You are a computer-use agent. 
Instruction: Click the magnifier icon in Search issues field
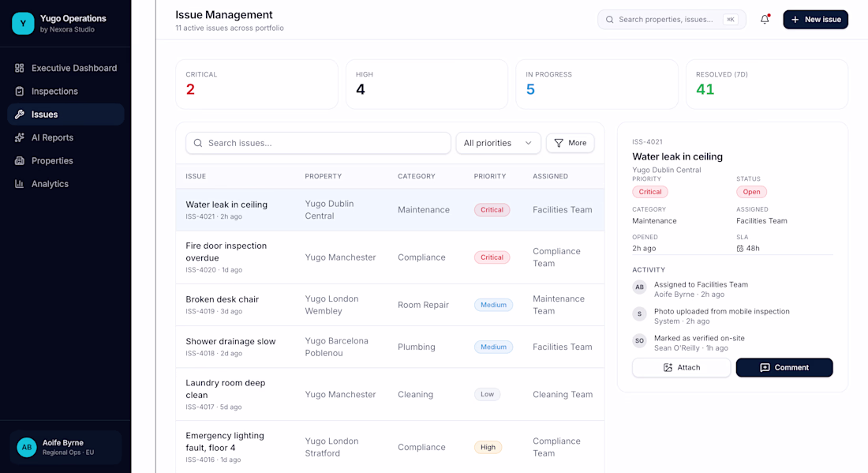tap(197, 143)
